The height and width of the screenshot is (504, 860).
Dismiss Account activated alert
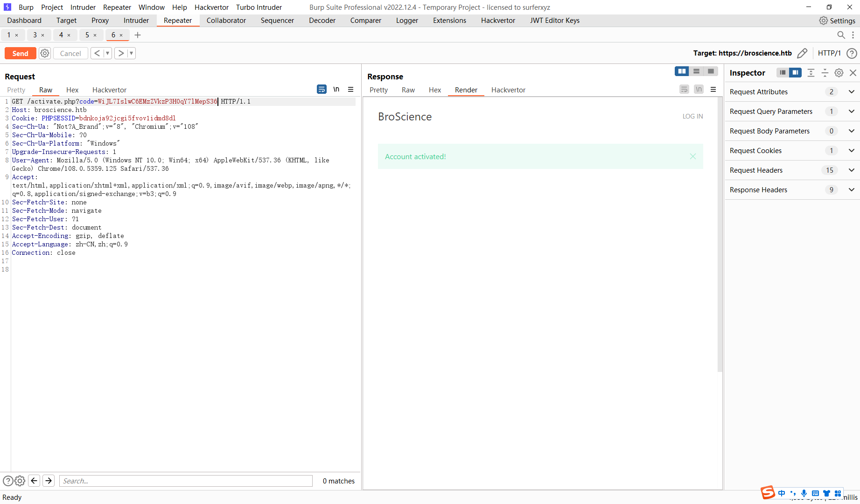click(x=693, y=156)
